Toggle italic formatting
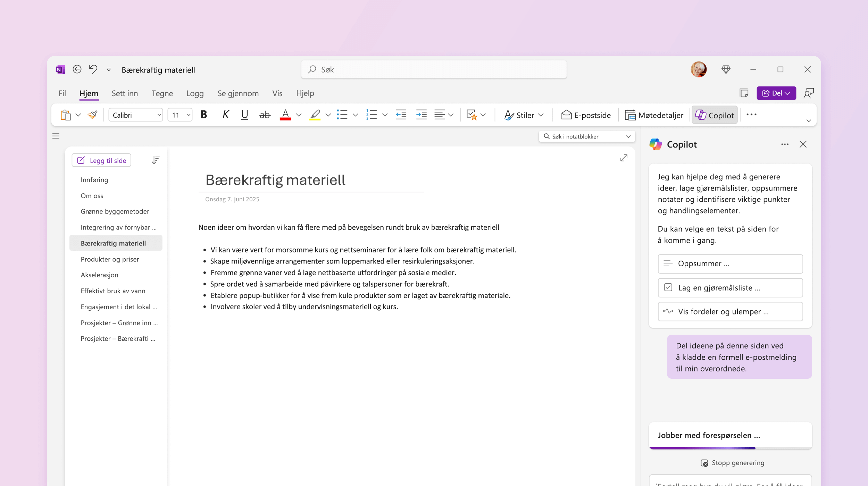868x486 pixels. pos(226,115)
